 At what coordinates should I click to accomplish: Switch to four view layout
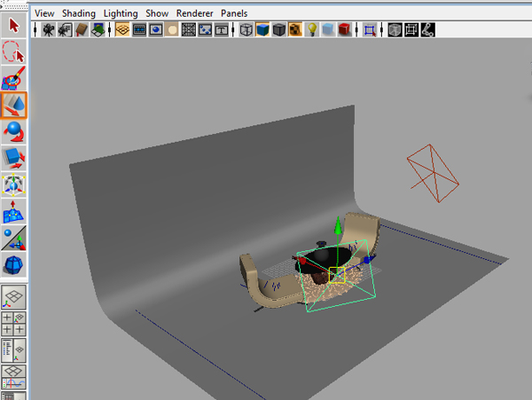(14, 324)
